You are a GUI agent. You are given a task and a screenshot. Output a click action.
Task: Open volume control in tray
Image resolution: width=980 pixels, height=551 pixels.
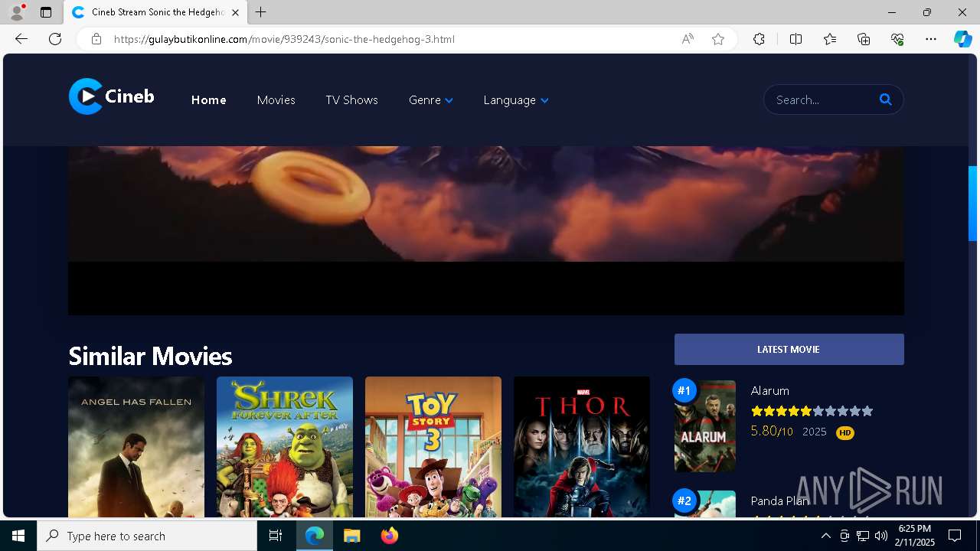881,536
